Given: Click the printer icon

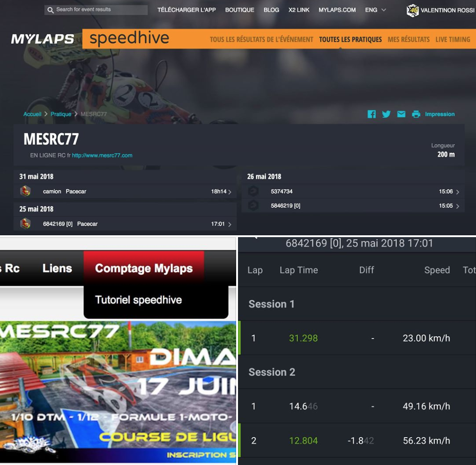Looking at the screenshot, I should 416,114.
